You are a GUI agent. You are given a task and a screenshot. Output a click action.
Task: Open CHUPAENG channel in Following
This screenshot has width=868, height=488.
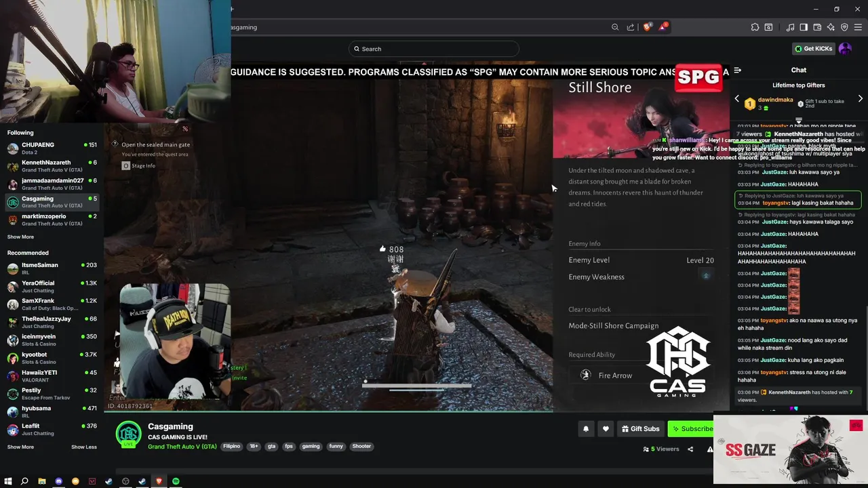(52, 148)
